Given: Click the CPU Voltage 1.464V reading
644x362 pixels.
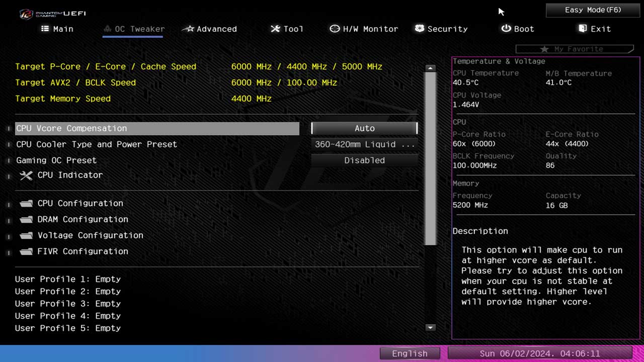Looking at the screenshot, I should 465,105.
